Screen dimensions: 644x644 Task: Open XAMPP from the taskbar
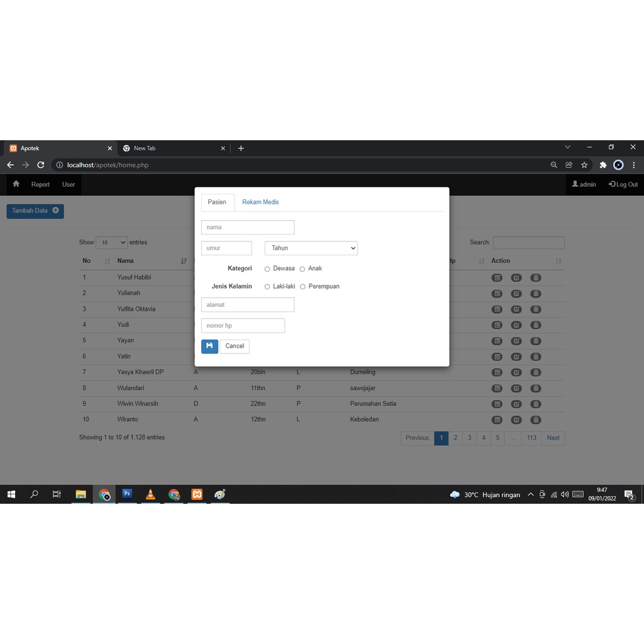197,494
